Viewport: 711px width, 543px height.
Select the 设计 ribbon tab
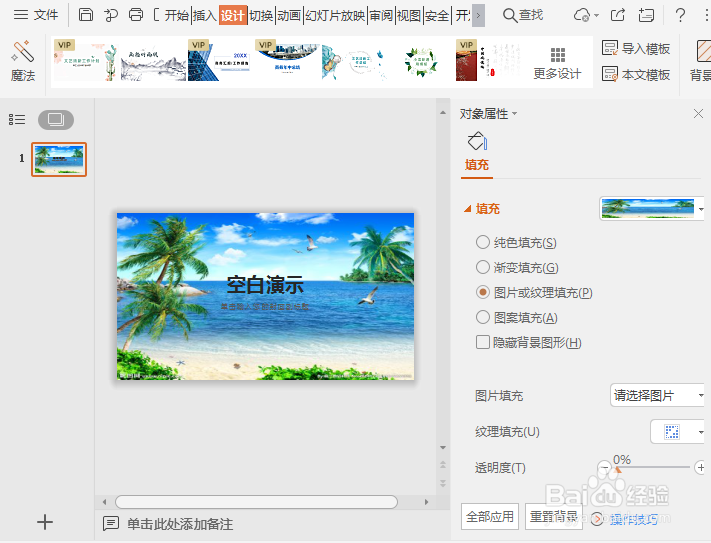(233, 15)
